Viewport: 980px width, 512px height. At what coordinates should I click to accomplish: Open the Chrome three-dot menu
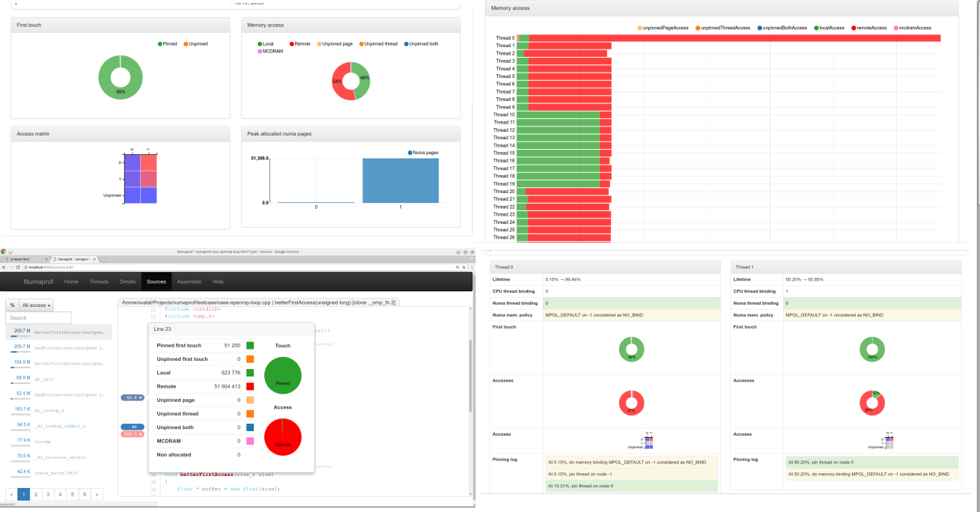coord(472,267)
